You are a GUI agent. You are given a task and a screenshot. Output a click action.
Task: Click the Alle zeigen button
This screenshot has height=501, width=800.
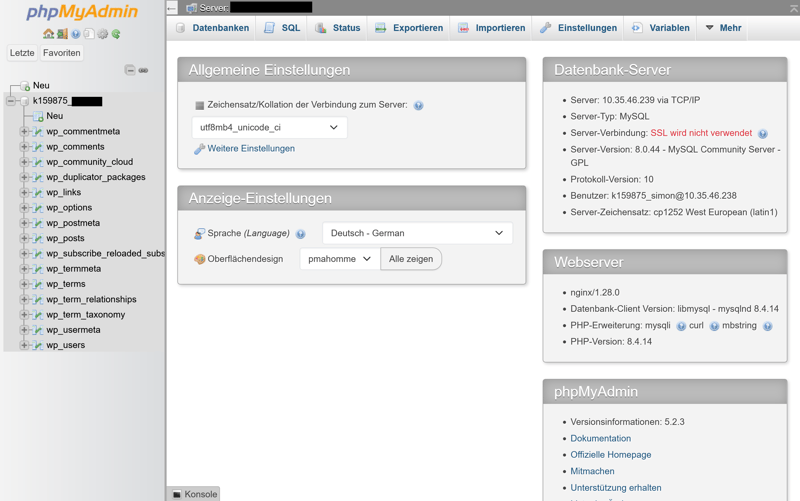(411, 259)
